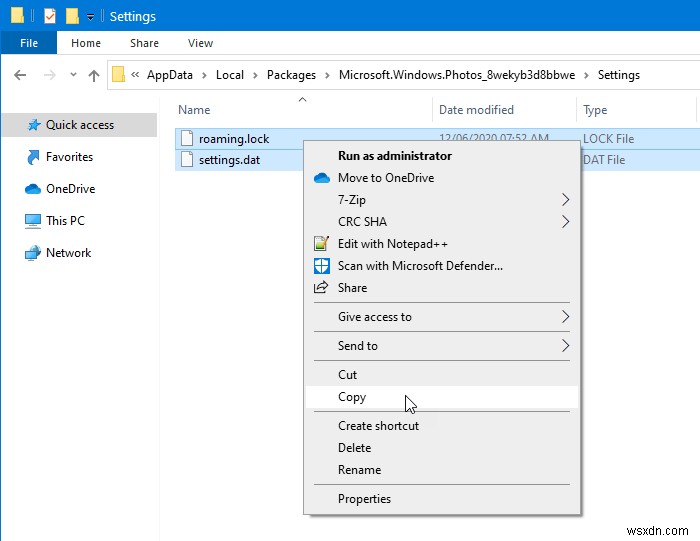Click the New folder quick access icon

point(72,16)
